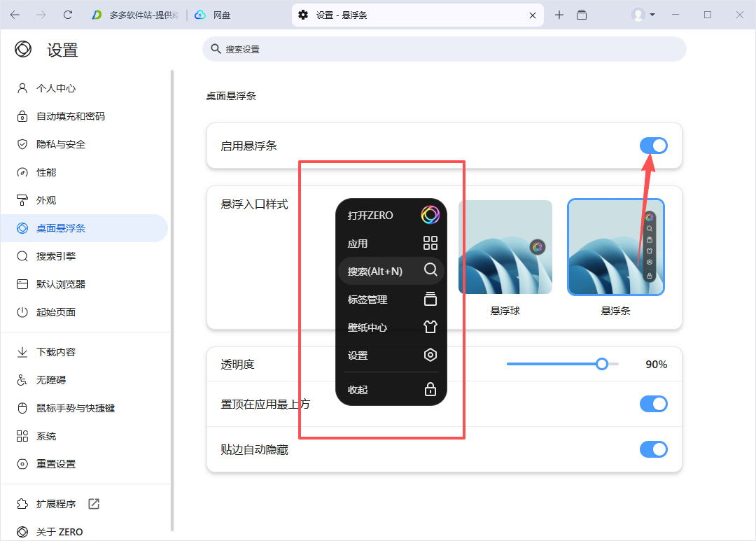Click the 鼠标手势与快捷键 mouse icon

tap(22, 408)
